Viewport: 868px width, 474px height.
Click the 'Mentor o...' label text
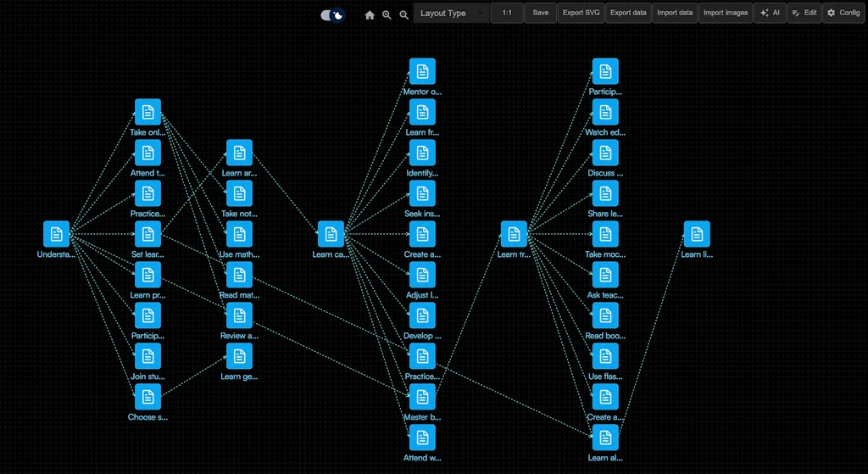point(422,92)
